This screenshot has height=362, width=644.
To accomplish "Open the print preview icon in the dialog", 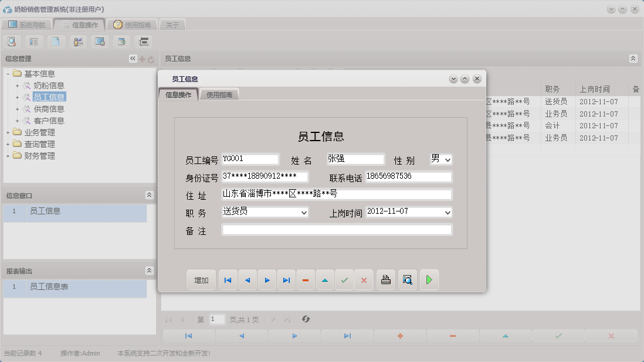I will pos(407,280).
